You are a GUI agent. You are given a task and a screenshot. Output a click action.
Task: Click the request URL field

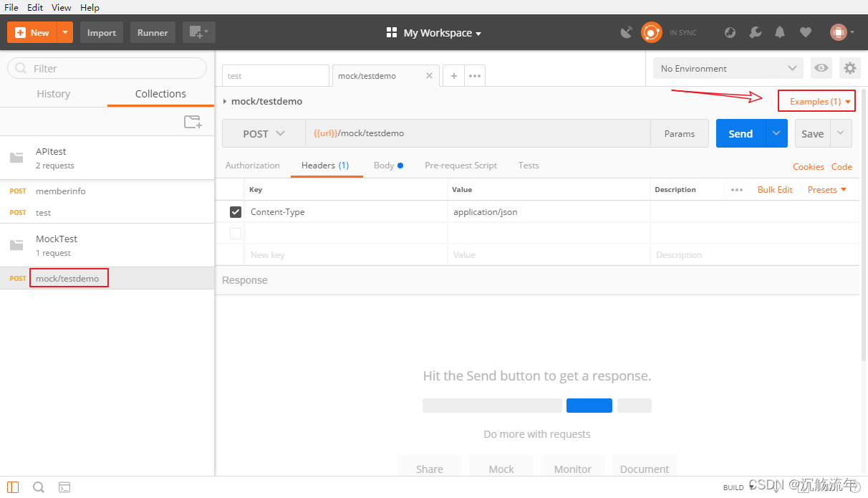(478, 134)
